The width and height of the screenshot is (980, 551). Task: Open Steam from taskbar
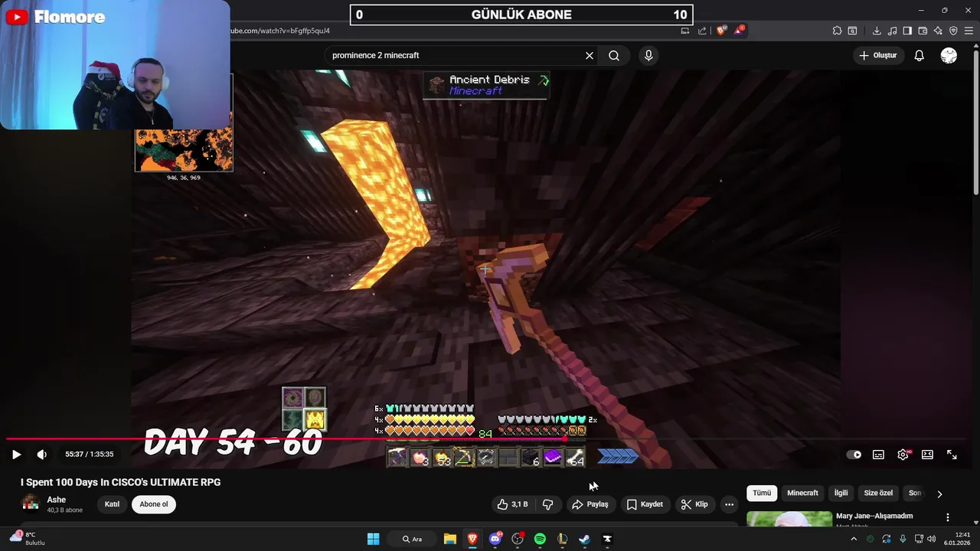pyautogui.click(x=584, y=540)
